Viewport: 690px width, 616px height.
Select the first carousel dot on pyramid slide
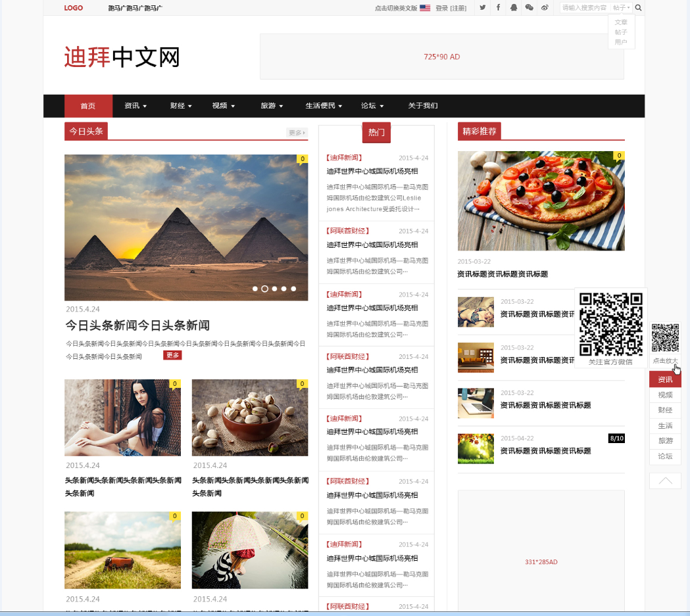(x=255, y=289)
